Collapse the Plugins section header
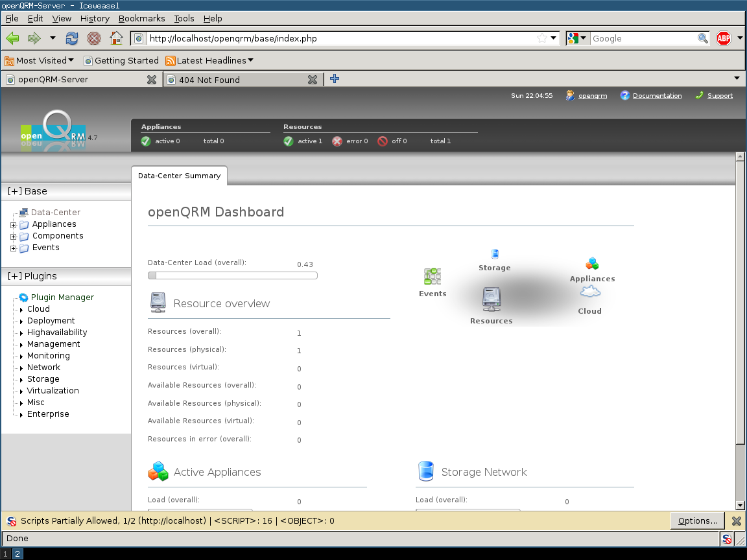Screen dimensions: 747x560 tap(66, 276)
